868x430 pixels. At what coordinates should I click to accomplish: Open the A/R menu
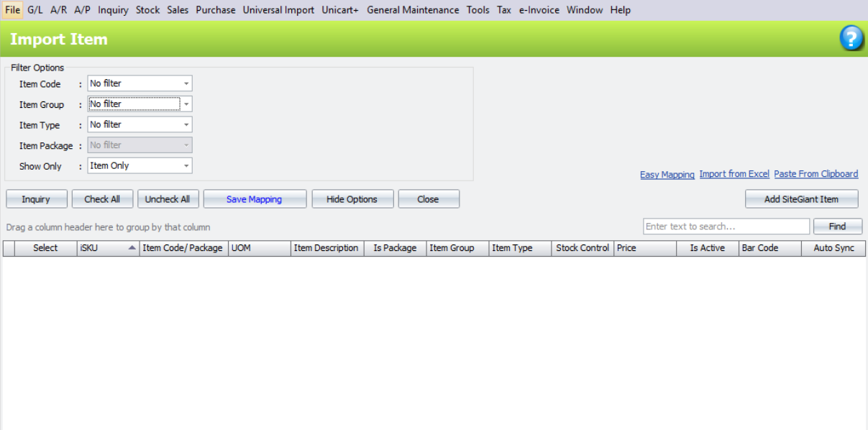(59, 10)
